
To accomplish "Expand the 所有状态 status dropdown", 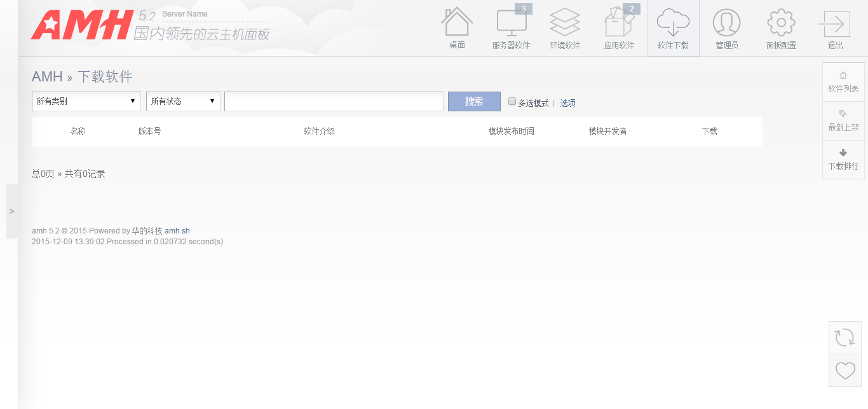I will 183,101.
